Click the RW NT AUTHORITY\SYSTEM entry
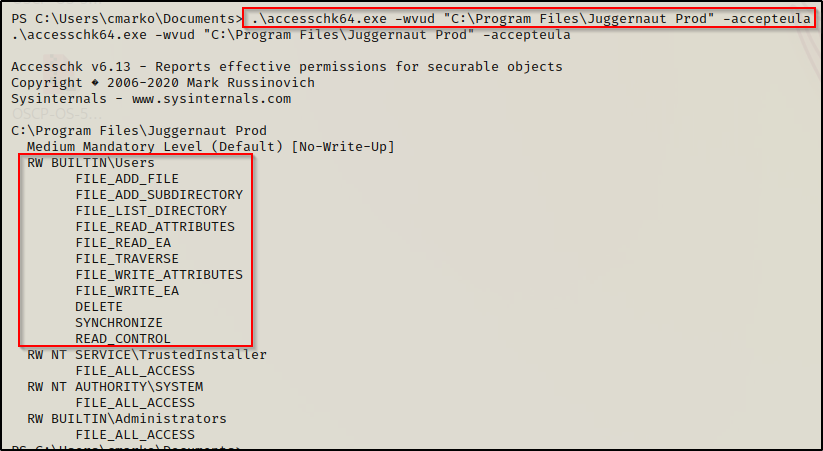This screenshot has width=823, height=451. (x=115, y=386)
